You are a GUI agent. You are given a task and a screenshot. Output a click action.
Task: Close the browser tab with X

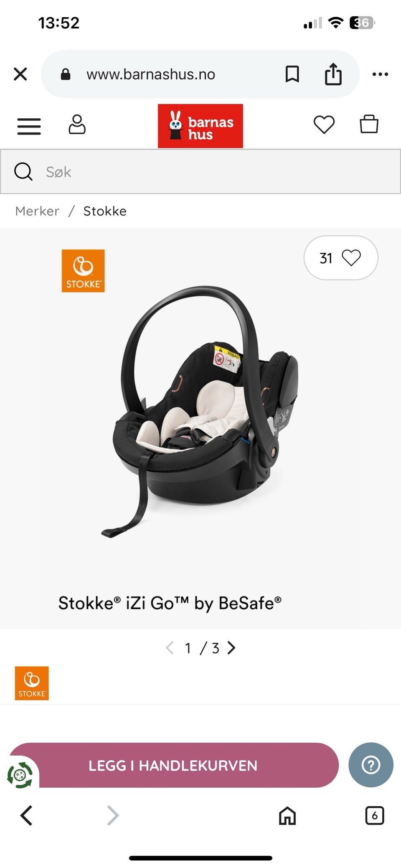tap(20, 74)
